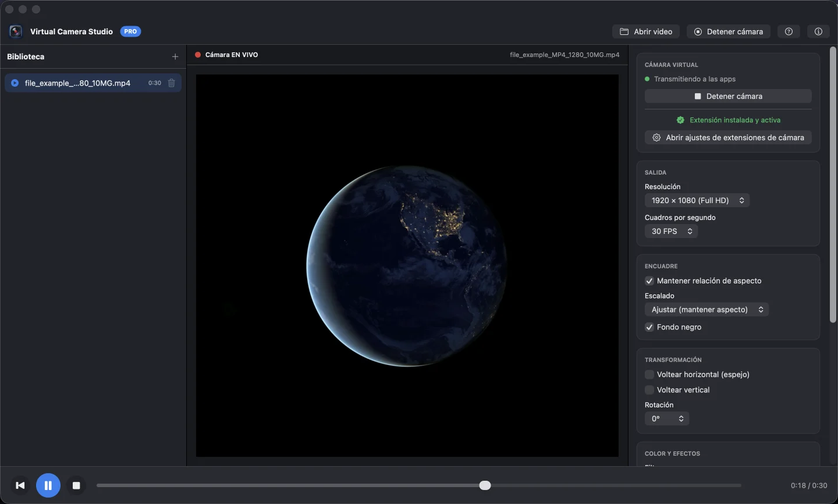Uncheck Mantener relación de aspecto

[x=649, y=281]
